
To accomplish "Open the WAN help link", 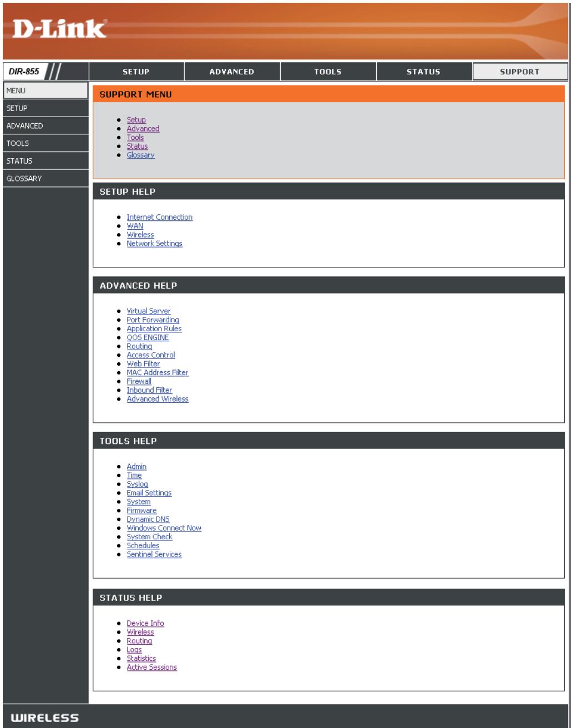I will pos(134,226).
